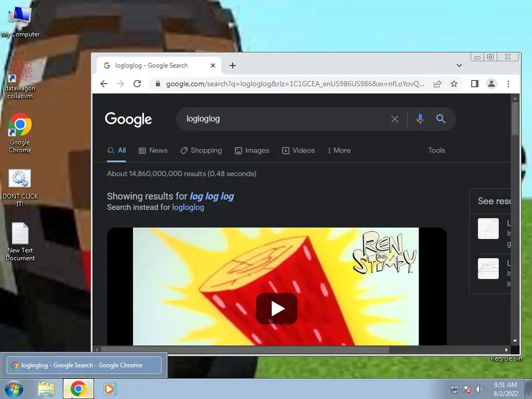This screenshot has height=399, width=532.
Task: Click the horizontal scrollbar thumb
Action: tap(245, 350)
